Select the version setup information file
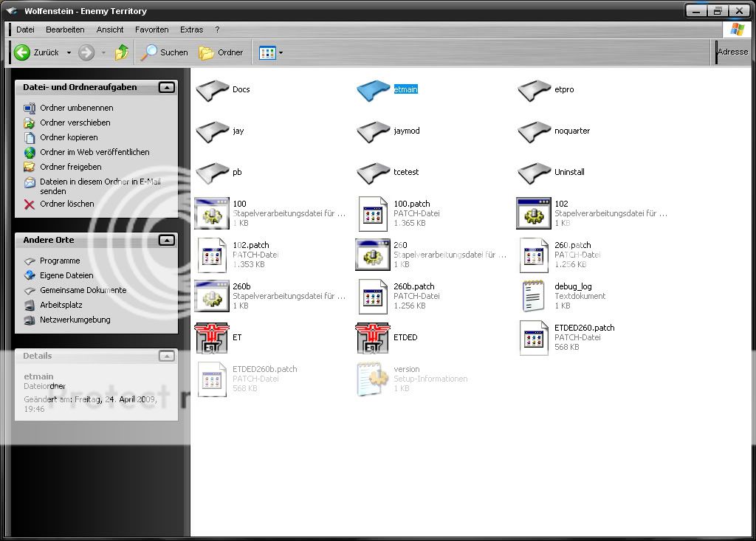 (x=372, y=379)
